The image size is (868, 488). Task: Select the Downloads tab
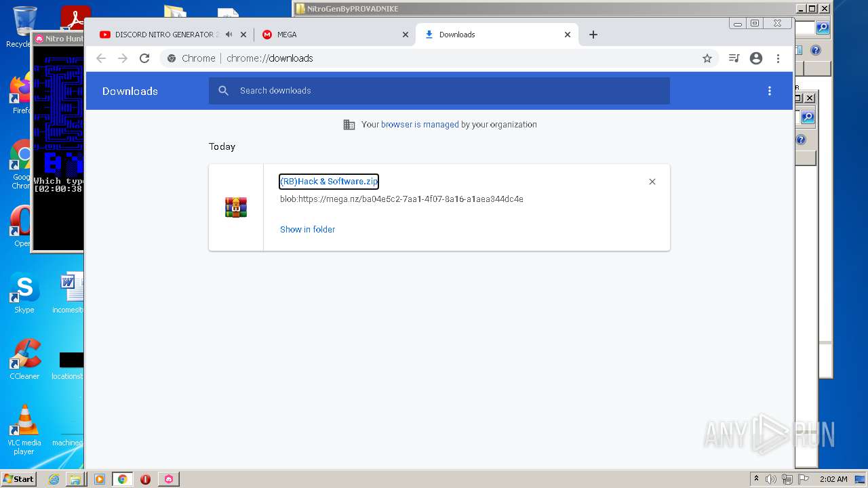click(x=498, y=35)
